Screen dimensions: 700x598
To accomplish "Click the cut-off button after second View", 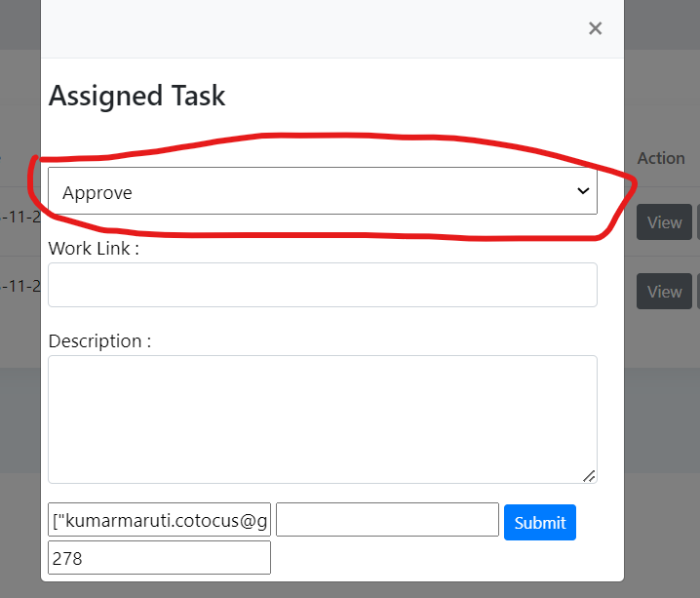I will [697, 292].
